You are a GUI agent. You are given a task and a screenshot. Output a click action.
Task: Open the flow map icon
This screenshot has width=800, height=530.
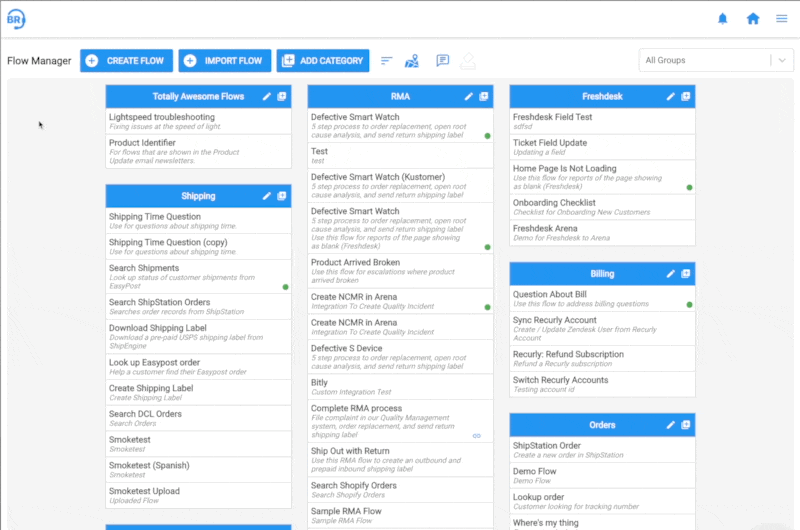click(412, 61)
